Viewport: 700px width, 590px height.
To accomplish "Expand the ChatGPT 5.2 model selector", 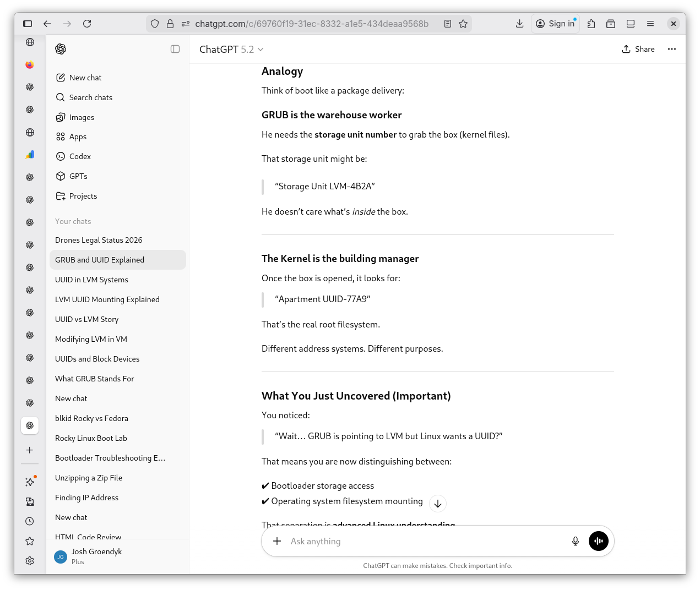I will (x=231, y=50).
